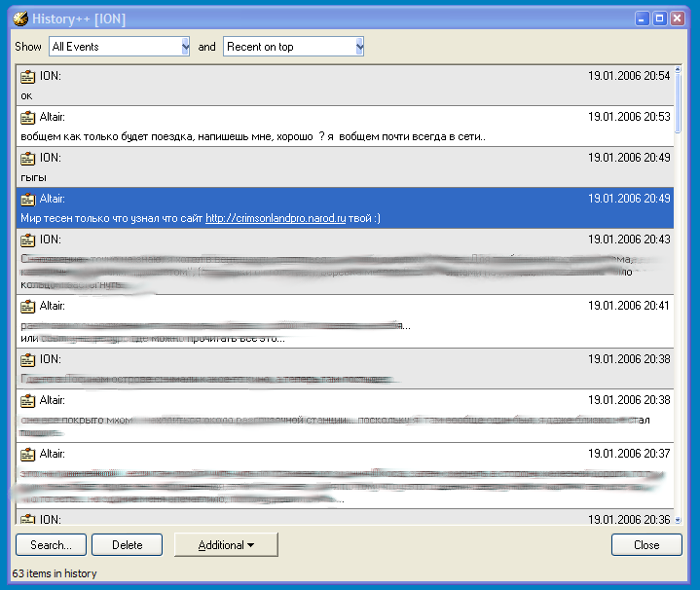Maximize the History++ window
Viewport: 700px width, 590px height.
click(x=659, y=18)
